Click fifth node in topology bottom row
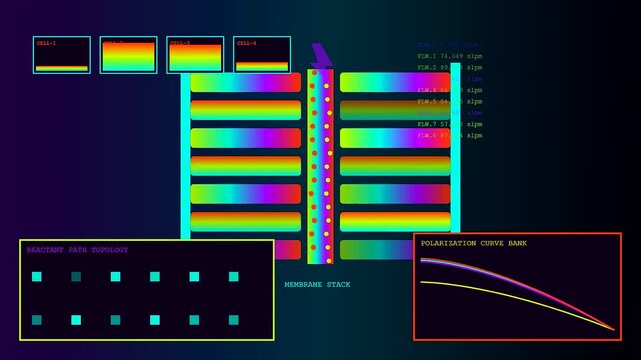This screenshot has width=641, height=360. click(x=194, y=320)
